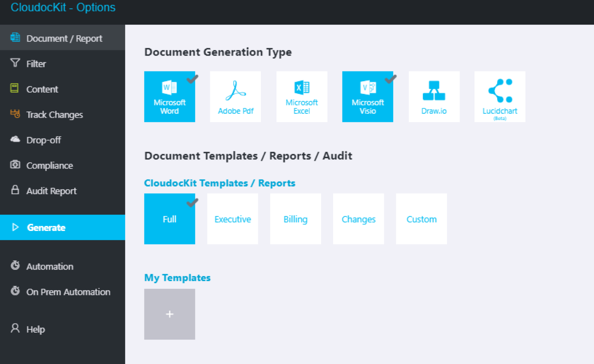The height and width of the screenshot is (364, 594).
Task: Choose the Adobe Pdf output format
Action: (x=235, y=97)
